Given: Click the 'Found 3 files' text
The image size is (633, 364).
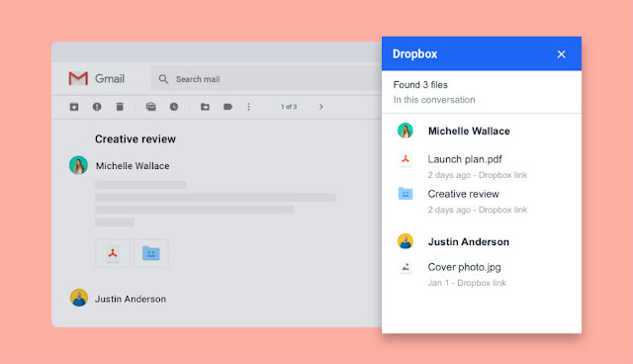Looking at the screenshot, I should tap(420, 85).
